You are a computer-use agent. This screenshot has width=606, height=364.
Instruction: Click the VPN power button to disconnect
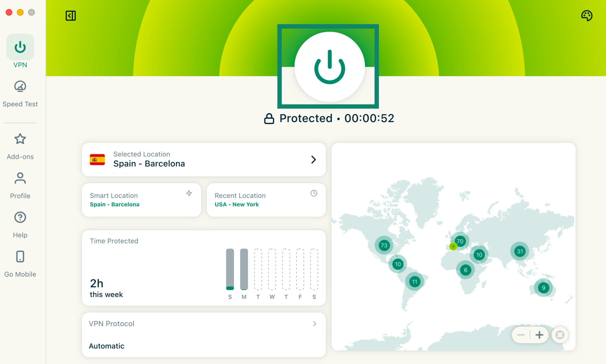[329, 67]
